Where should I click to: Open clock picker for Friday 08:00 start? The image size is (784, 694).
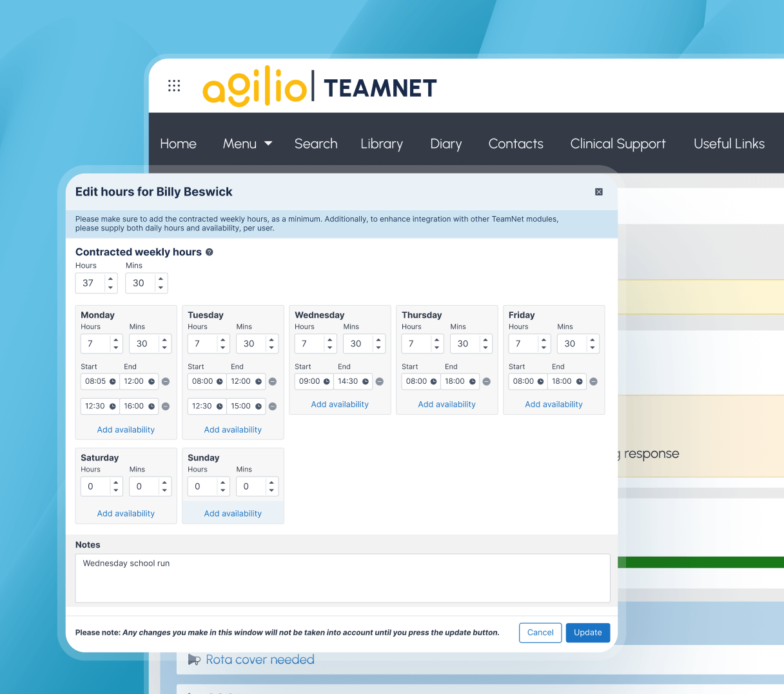(541, 382)
